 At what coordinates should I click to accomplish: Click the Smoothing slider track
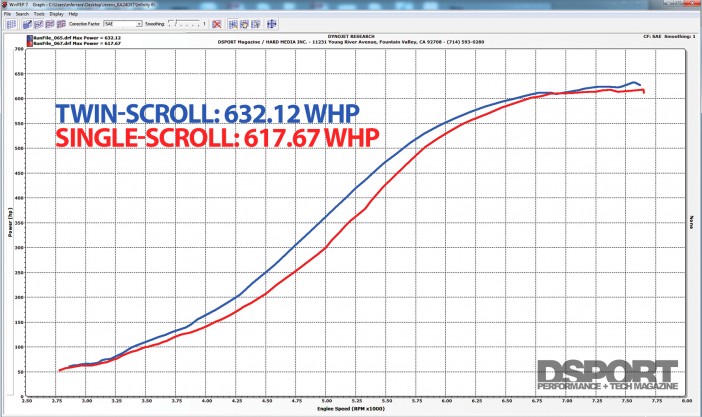tap(188, 22)
